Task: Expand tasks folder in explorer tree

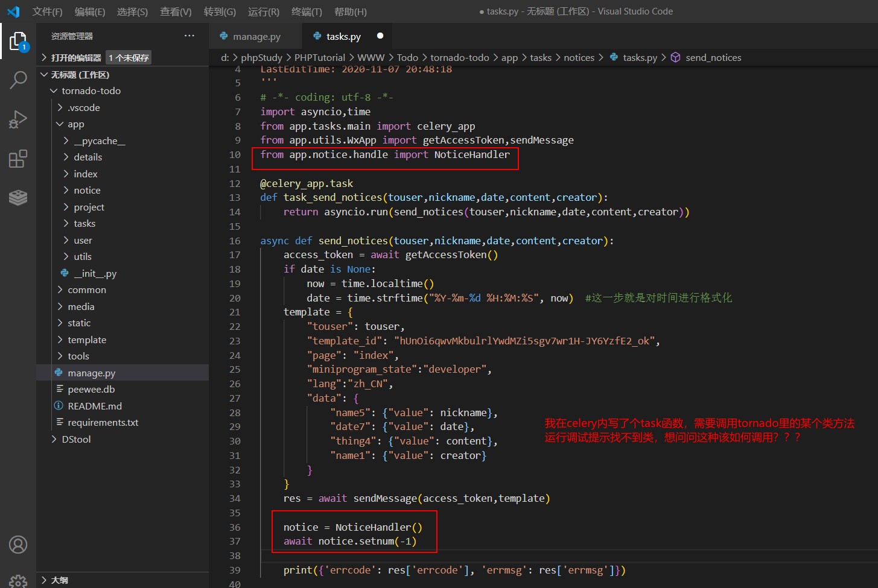Action: (x=84, y=223)
